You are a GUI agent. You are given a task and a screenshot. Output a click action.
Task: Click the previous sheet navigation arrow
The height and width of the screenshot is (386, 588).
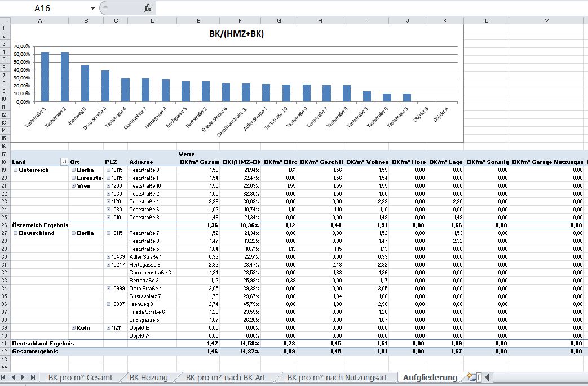pyautogui.click(x=15, y=377)
